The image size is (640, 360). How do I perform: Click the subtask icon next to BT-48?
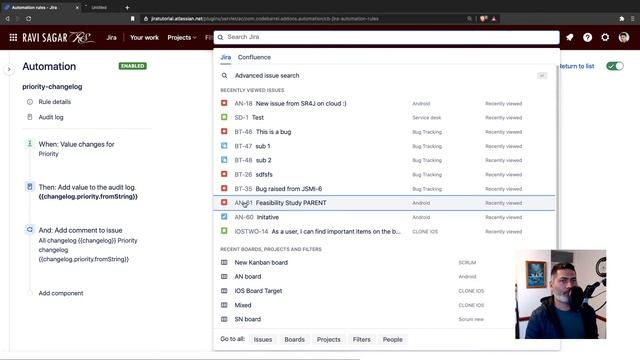click(x=224, y=160)
